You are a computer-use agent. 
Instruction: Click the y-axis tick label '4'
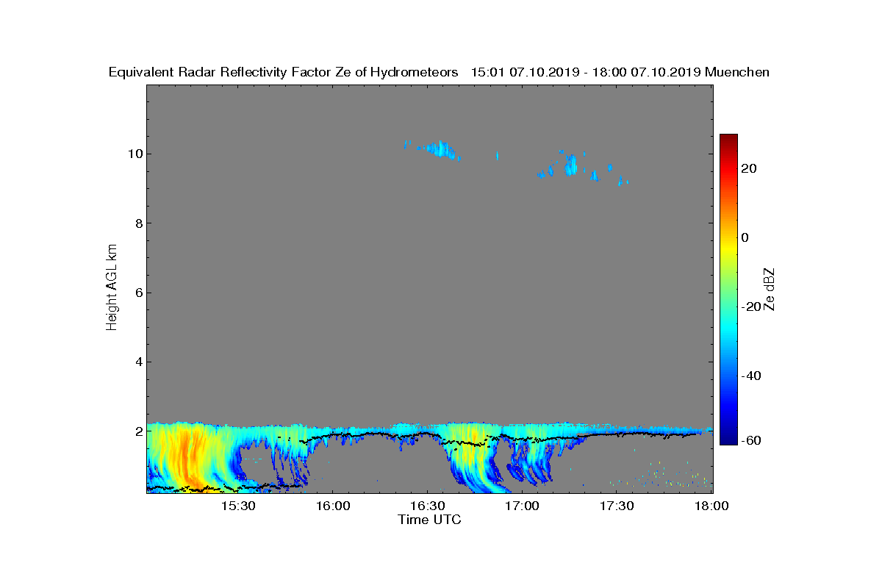(x=138, y=362)
